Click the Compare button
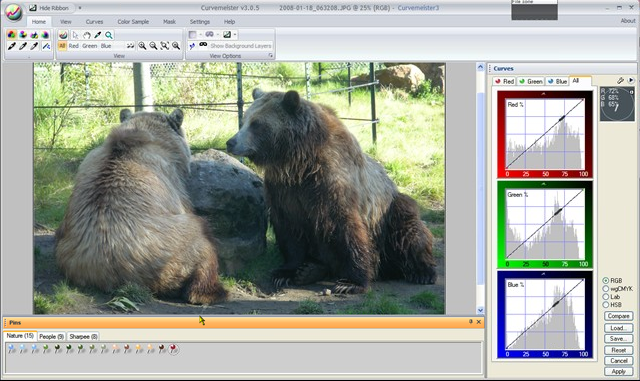The height and width of the screenshot is (381, 640). pos(618,316)
